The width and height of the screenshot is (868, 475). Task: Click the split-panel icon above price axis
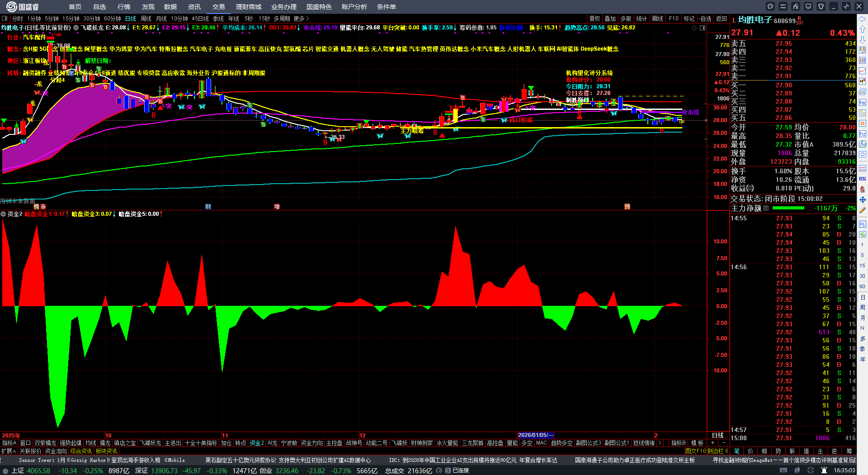(703, 28)
